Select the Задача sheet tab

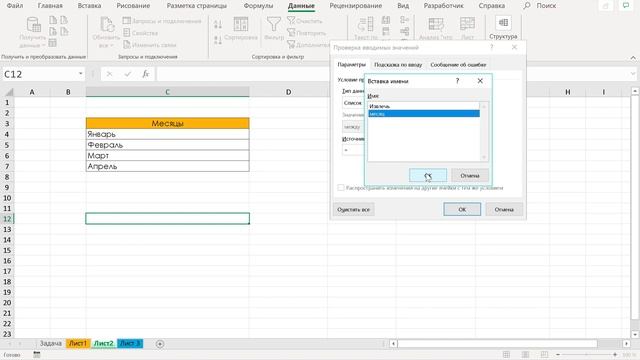(x=51, y=344)
